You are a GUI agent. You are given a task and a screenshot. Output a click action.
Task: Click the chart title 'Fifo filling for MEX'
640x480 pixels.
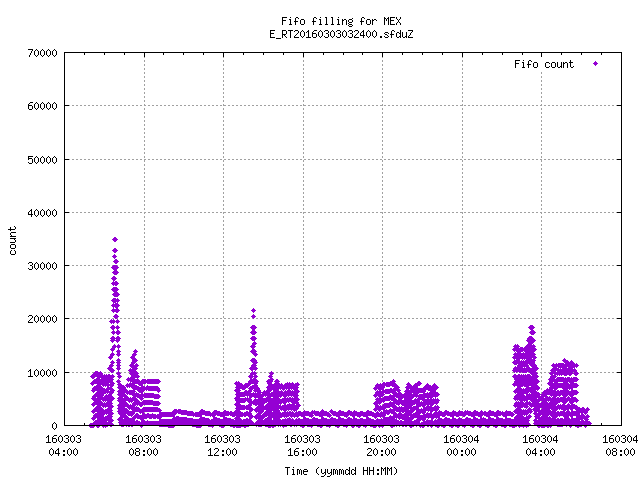click(x=341, y=21)
